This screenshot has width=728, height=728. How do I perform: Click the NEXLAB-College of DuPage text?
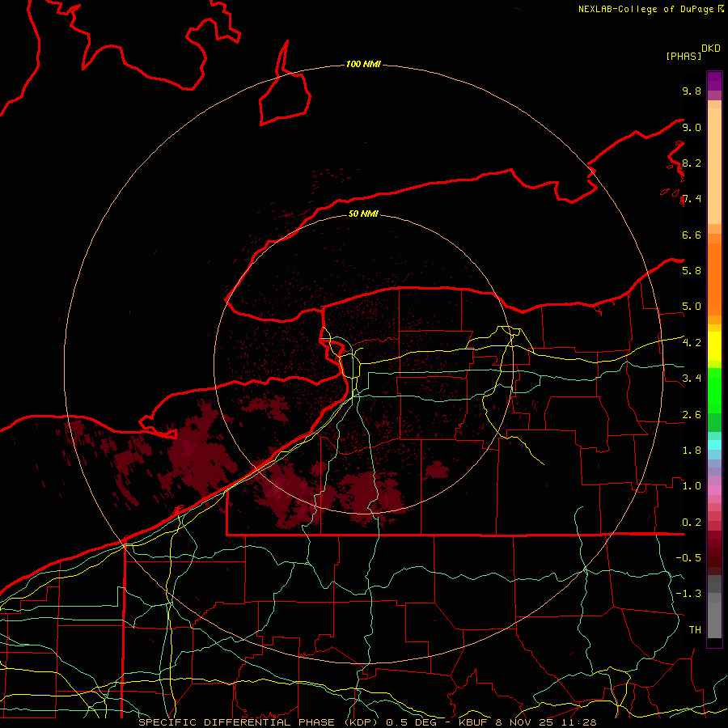(x=646, y=9)
